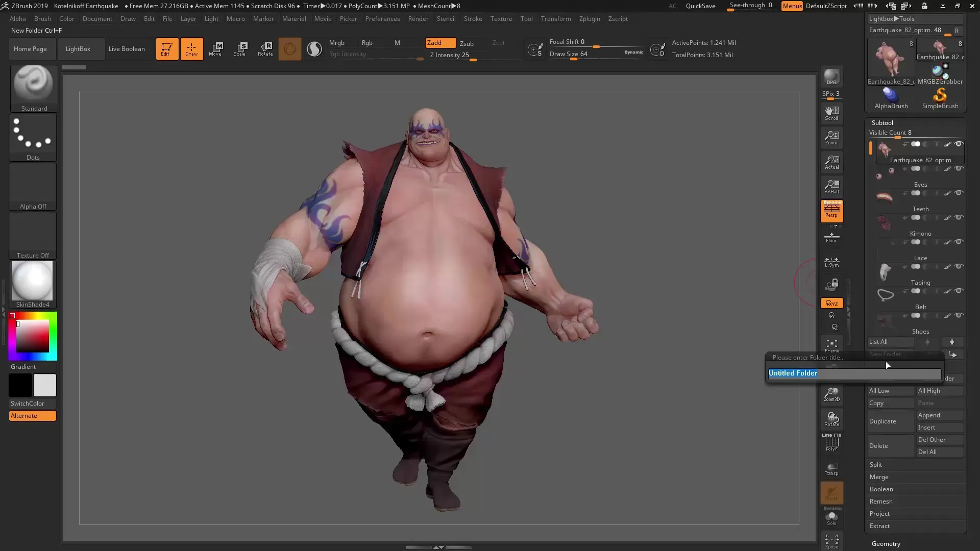The image size is (980, 551).
Task: Click the Zoom magnifier icon
Action: point(831,138)
